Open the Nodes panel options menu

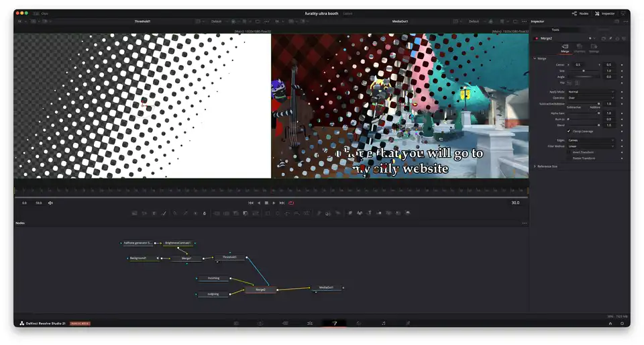click(x=524, y=223)
